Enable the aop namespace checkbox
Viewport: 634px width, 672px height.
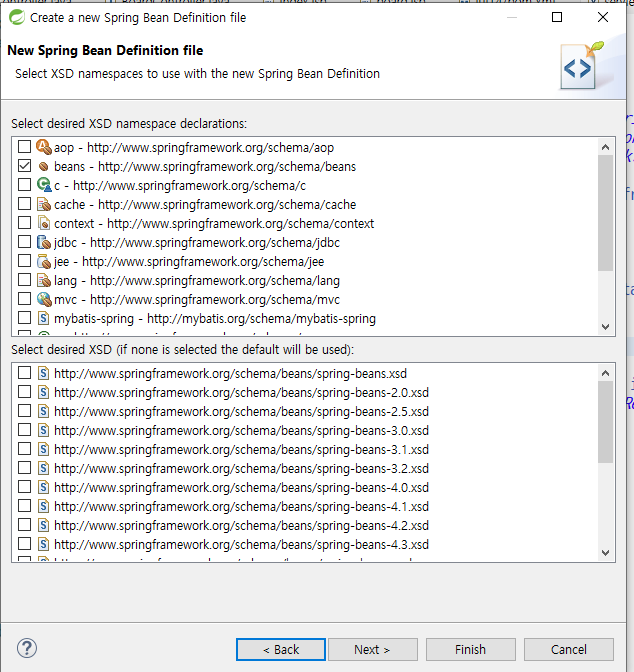point(24,147)
